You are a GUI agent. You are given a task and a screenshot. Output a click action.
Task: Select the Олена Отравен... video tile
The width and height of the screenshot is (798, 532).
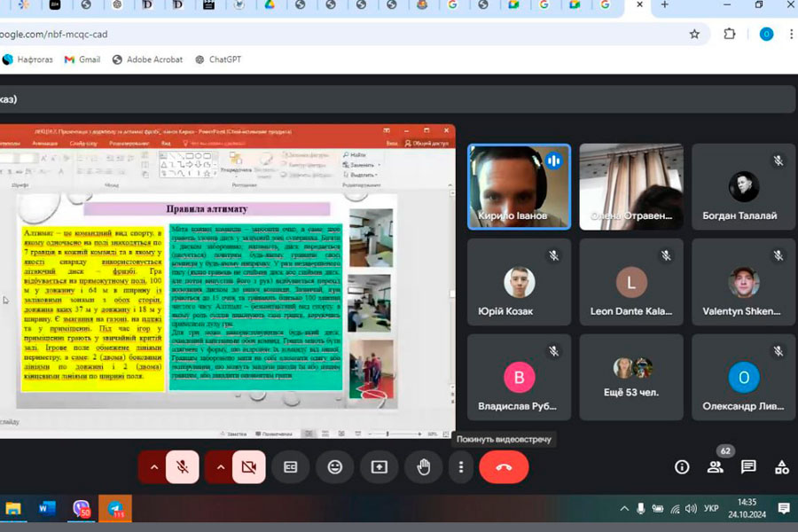pos(631,187)
